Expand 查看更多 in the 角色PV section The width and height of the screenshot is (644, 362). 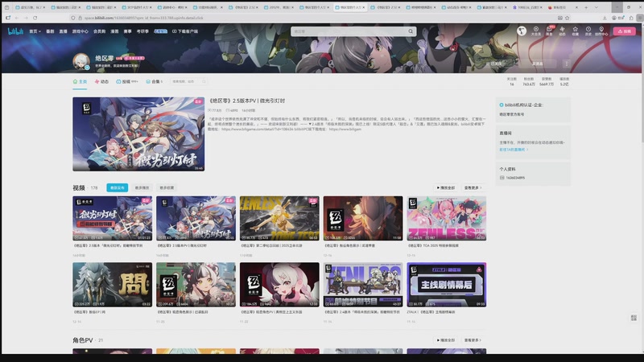point(473,340)
